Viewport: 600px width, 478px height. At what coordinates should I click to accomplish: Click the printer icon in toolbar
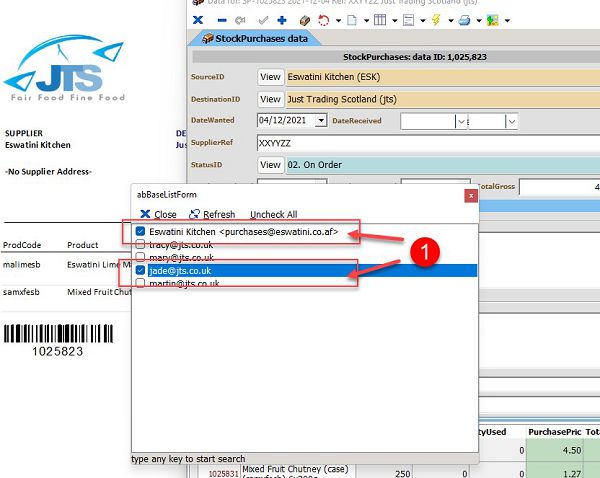(465, 20)
